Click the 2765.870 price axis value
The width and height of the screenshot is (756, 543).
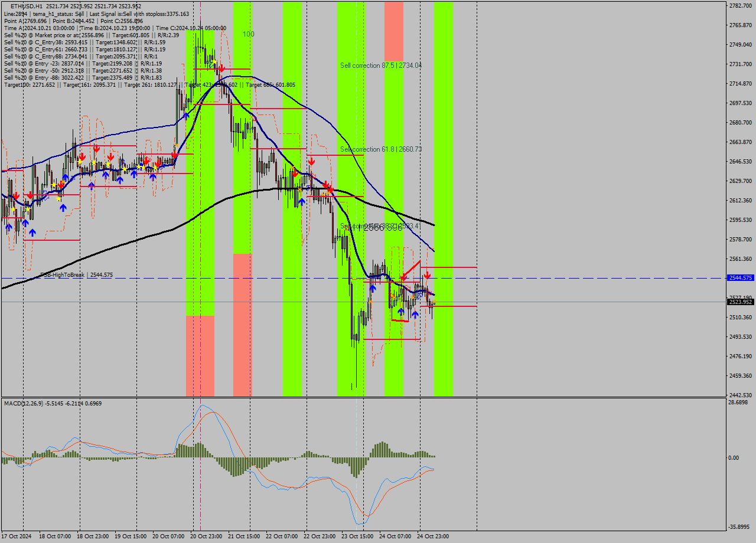tap(741, 25)
